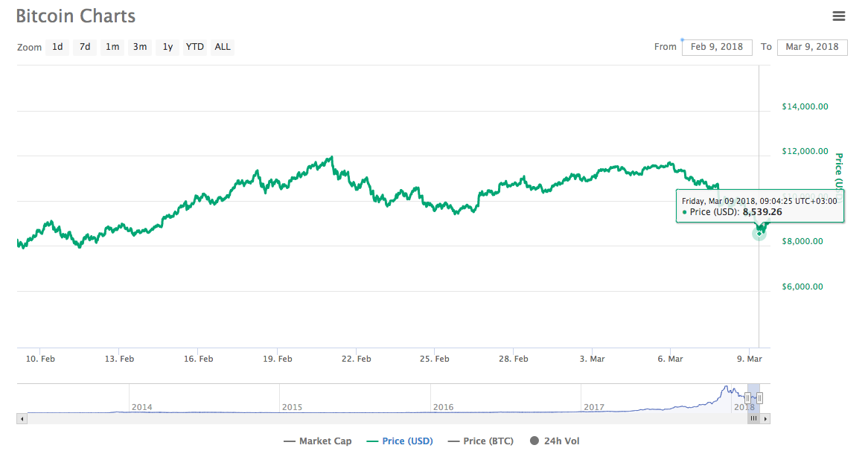The image size is (868, 451).
Task: Select the 1m zoom button
Action: [x=112, y=47]
